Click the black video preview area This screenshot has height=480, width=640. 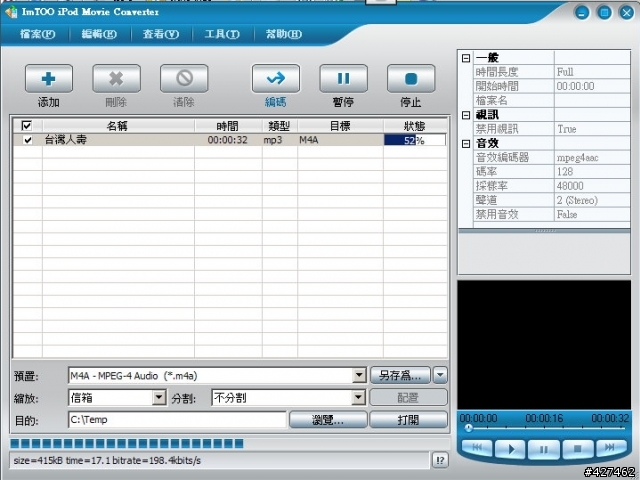click(x=544, y=344)
